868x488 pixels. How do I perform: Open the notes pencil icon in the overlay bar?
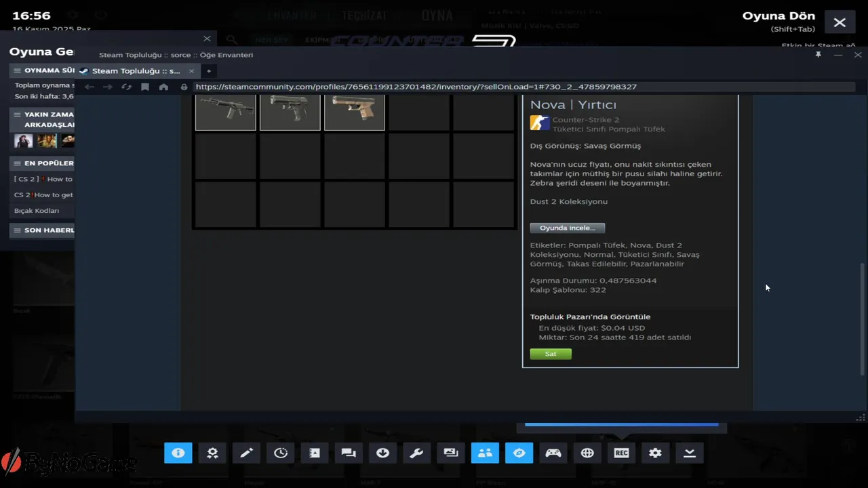[246, 453]
